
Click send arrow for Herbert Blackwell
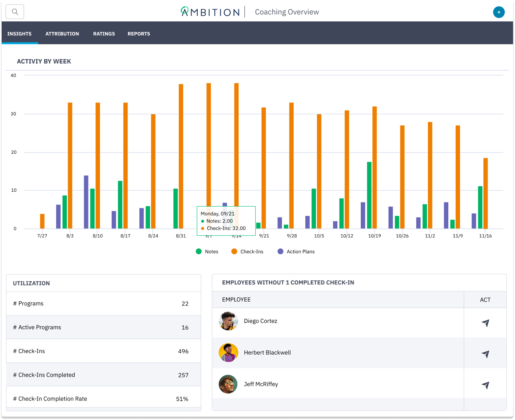(x=485, y=354)
